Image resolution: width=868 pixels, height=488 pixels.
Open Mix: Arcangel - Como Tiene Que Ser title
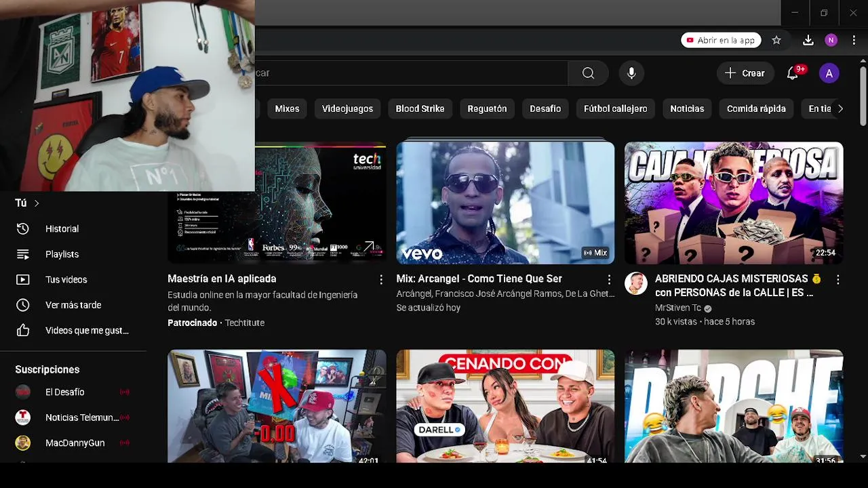tap(479, 279)
